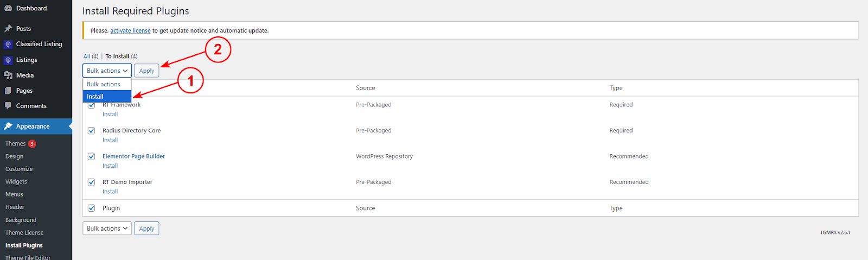Click the Classified Listing sidebar icon
This screenshot has width=868, height=260.
tap(8, 44)
